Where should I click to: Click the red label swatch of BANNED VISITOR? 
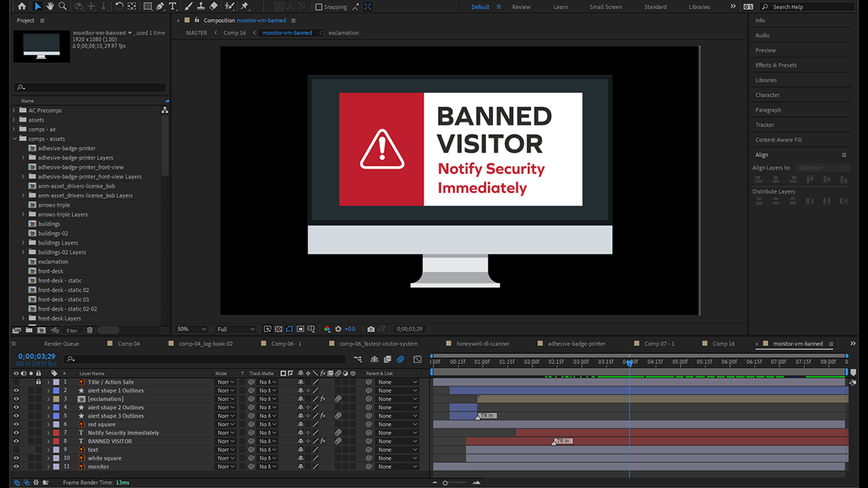(x=56, y=441)
